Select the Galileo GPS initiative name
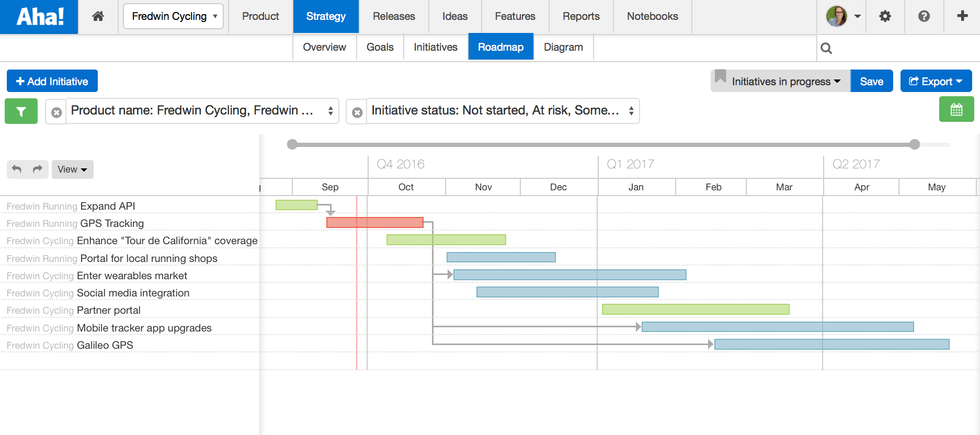Viewport: 980px width, 435px height. tap(105, 345)
